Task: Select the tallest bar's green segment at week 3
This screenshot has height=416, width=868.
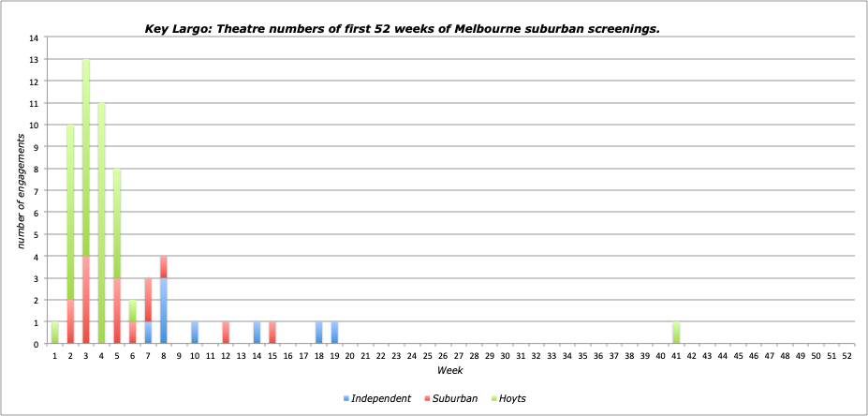Action: 86,157
